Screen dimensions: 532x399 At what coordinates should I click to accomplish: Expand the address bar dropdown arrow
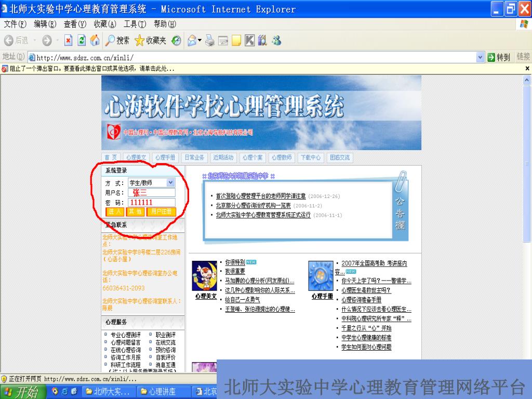tap(480, 57)
